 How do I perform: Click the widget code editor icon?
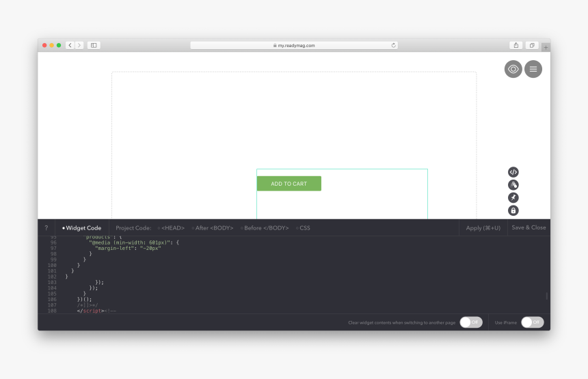point(513,172)
